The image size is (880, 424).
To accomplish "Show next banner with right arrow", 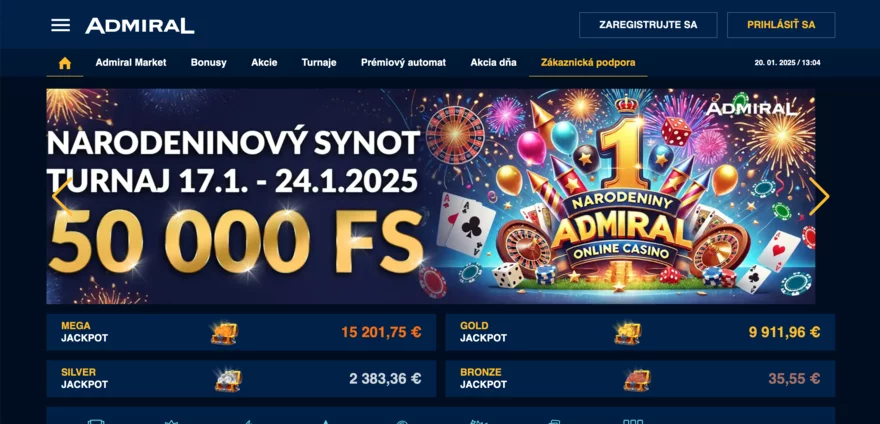I will point(819,197).
